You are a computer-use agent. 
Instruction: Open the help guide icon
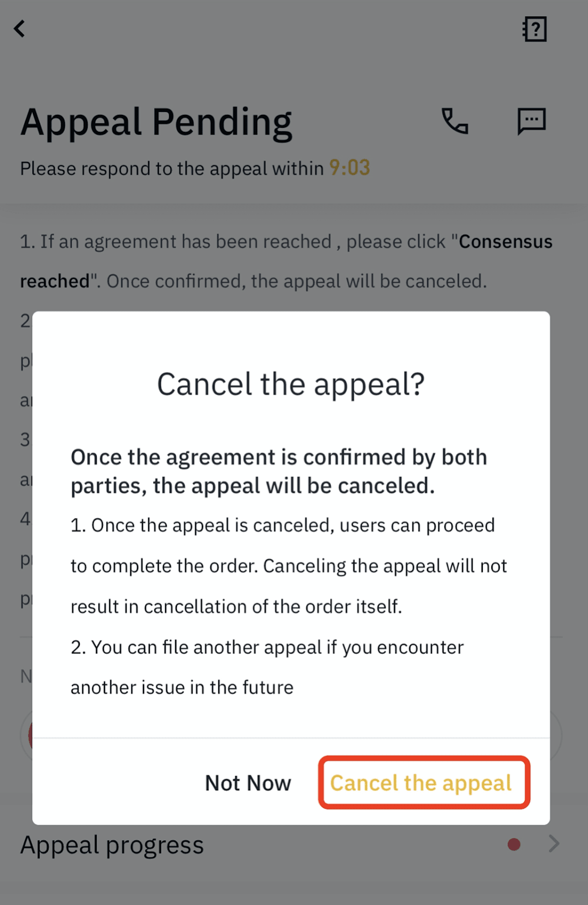534,29
